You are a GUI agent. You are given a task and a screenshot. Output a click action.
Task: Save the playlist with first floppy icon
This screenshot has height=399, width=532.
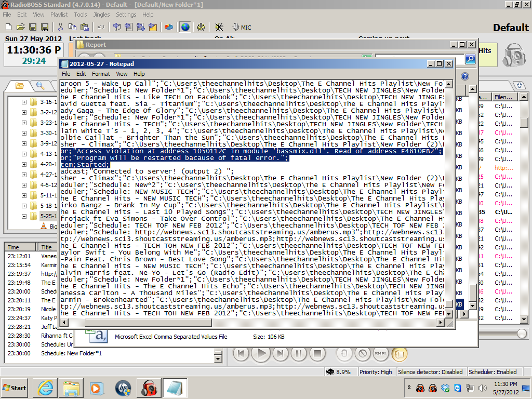[x=33, y=27]
